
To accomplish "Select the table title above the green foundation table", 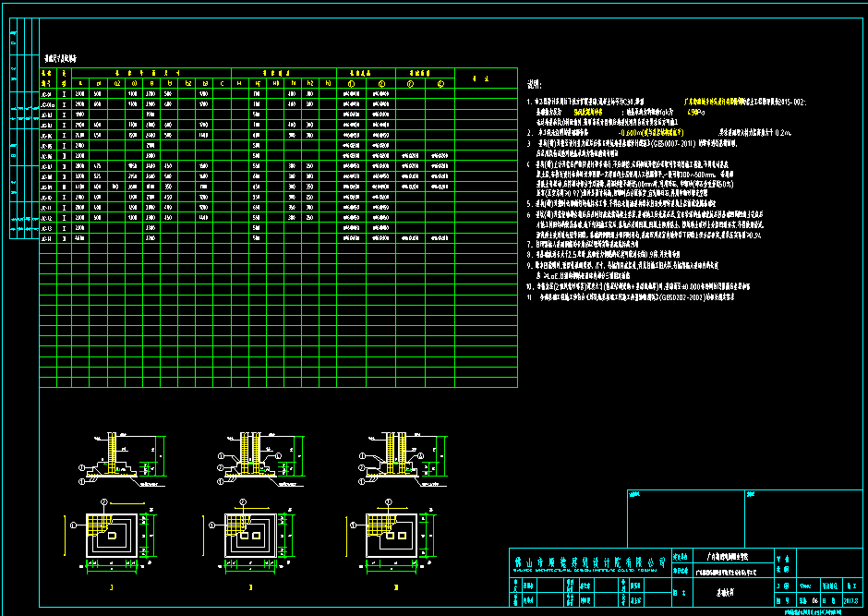I will point(60,59).
